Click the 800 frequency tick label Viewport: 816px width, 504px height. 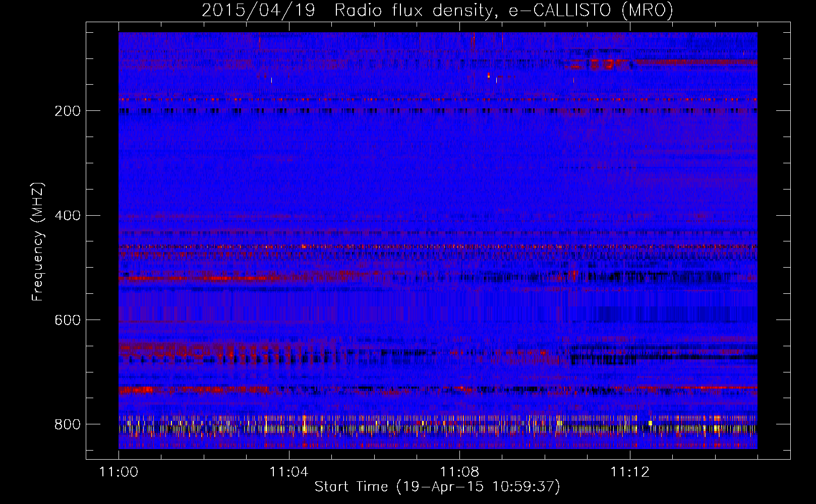tap(68, 424)
